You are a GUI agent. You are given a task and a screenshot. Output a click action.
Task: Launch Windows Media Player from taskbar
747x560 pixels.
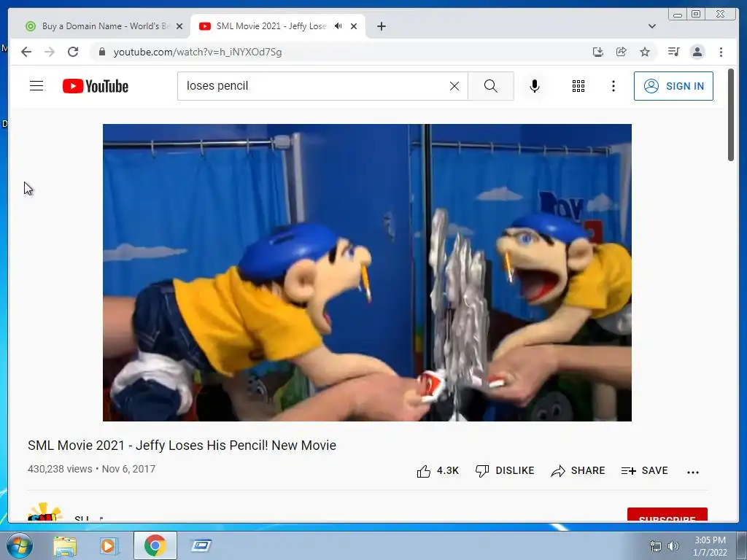(x=109, y=545)
